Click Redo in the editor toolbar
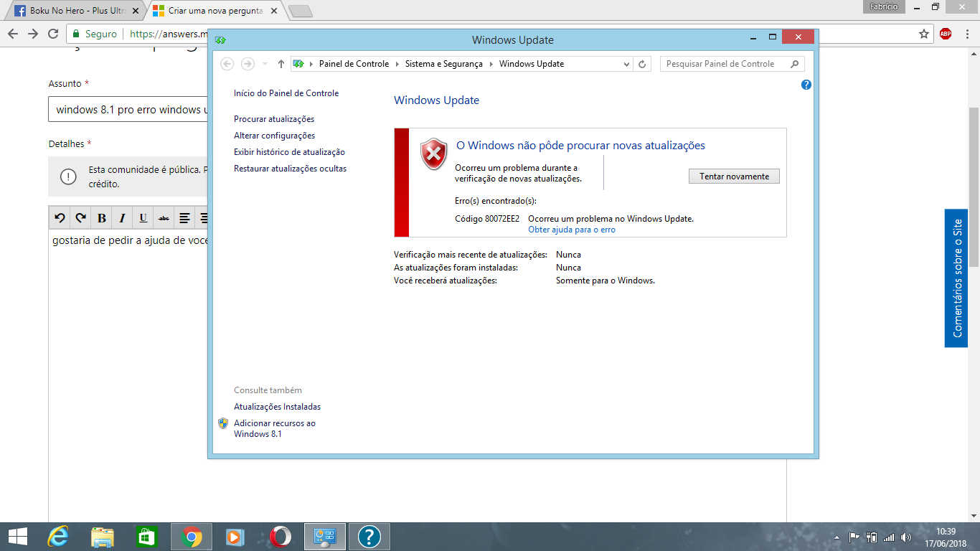 [x=81, y=218]
